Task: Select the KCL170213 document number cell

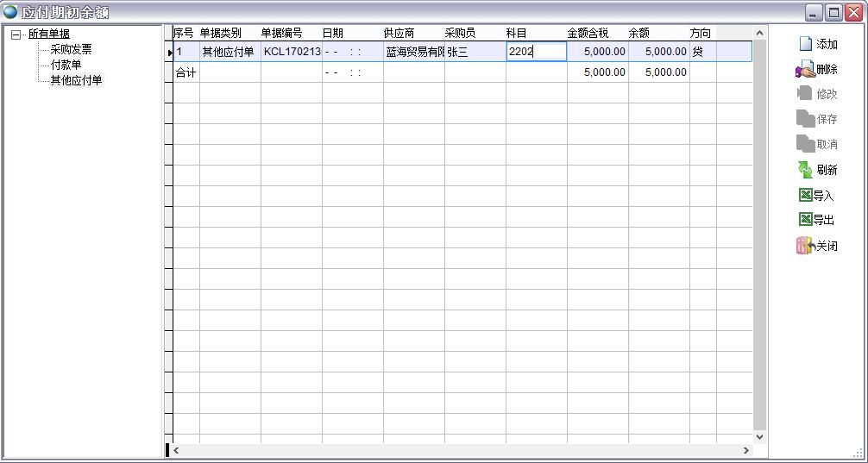Action: coord(292,52)
